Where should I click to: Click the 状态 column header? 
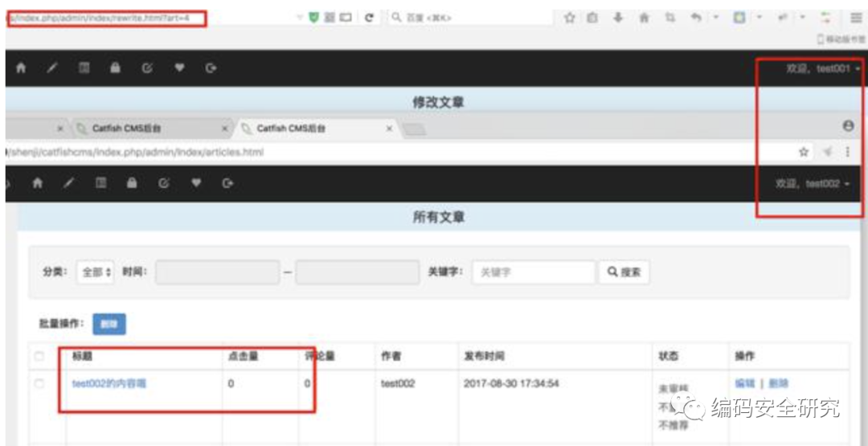668,356
